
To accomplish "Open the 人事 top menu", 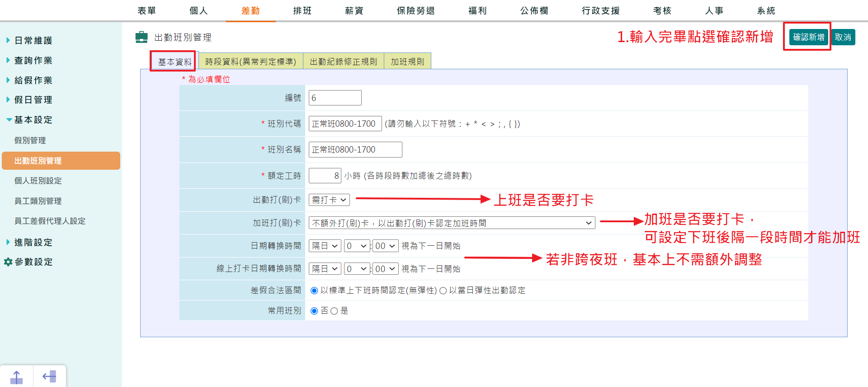I will click(714, 10).
